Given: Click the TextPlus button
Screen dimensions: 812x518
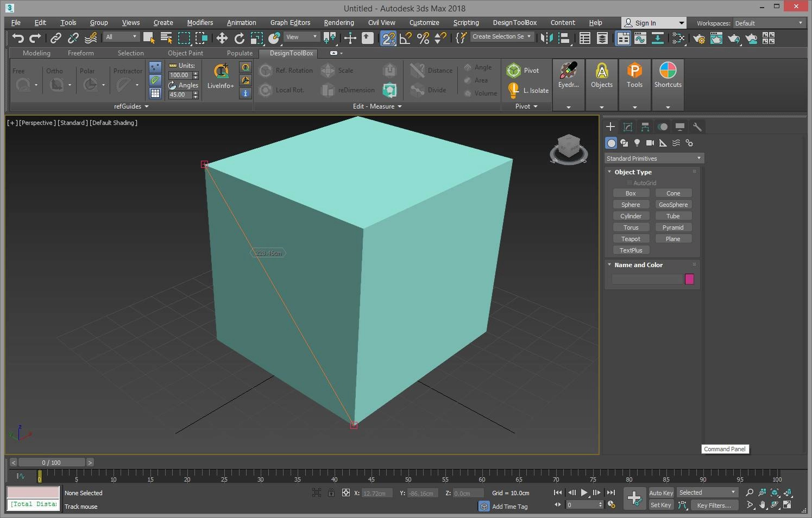Looking at the screenshot, I should point(631,250).
